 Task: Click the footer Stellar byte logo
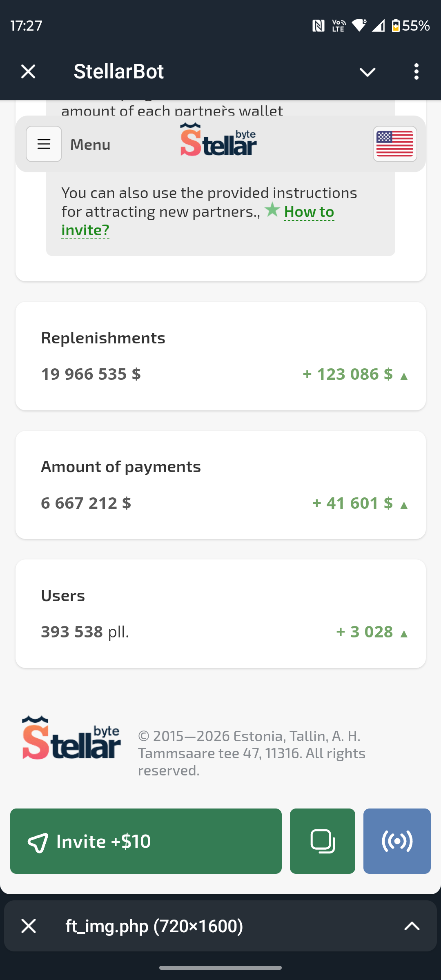pos(71,738)
